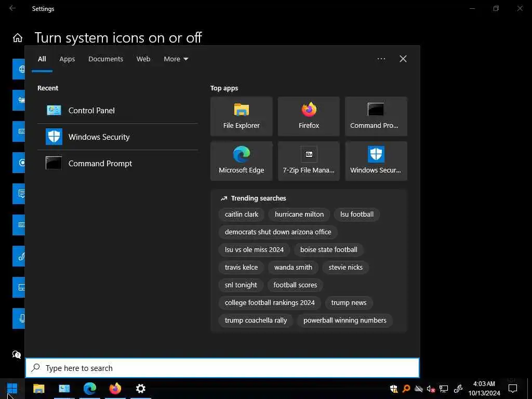532x399 pixels.
Task: Open the notification action center icon
Action: pyautogui.click(x=513, y=389)
